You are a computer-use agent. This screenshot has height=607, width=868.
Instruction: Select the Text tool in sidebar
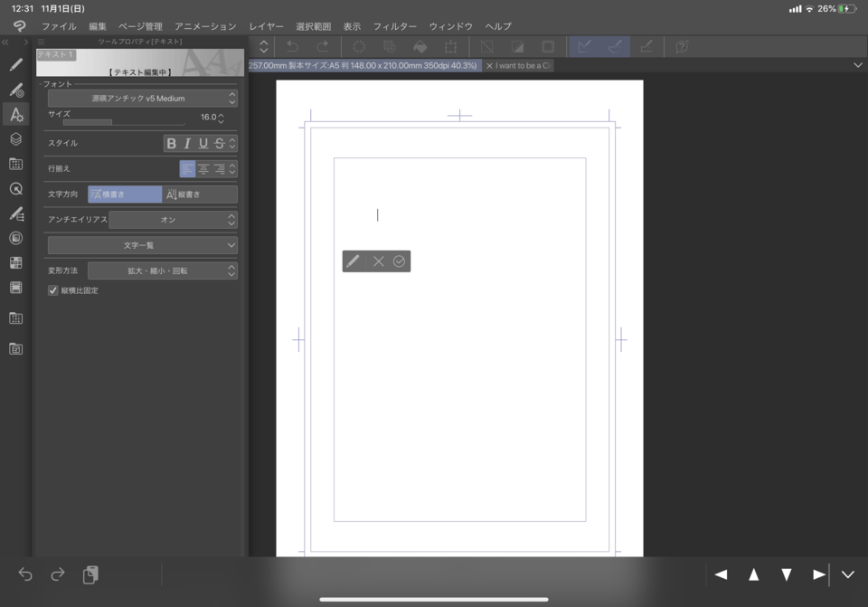pos(15,114)
